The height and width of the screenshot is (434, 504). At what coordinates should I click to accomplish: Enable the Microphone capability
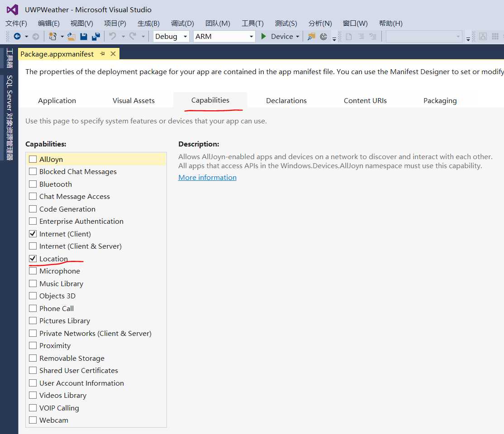[x=33, y=271]
